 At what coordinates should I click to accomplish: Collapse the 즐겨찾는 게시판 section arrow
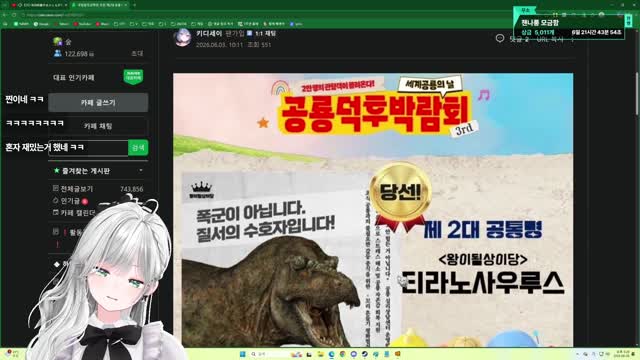click(x=141, y=170)
